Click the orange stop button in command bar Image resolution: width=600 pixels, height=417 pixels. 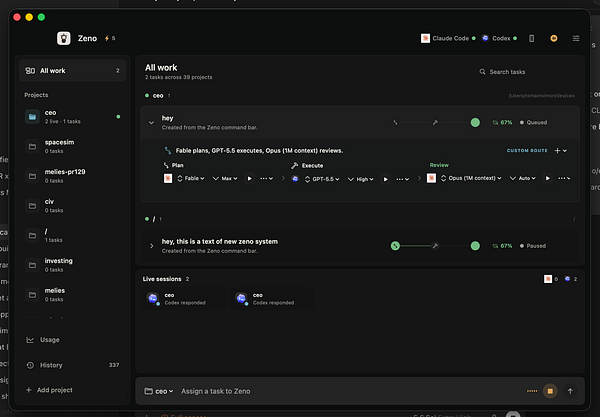tap(550, 391)
